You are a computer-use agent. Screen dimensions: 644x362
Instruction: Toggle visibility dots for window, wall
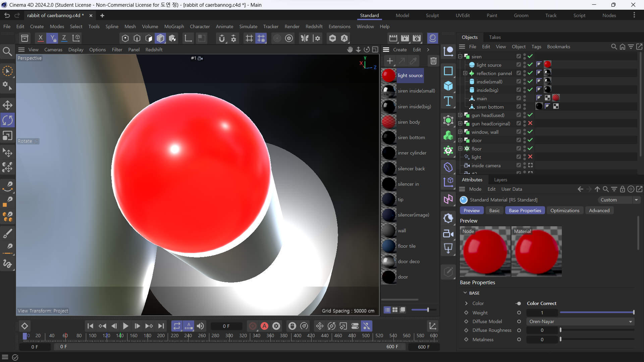[525, 132]
